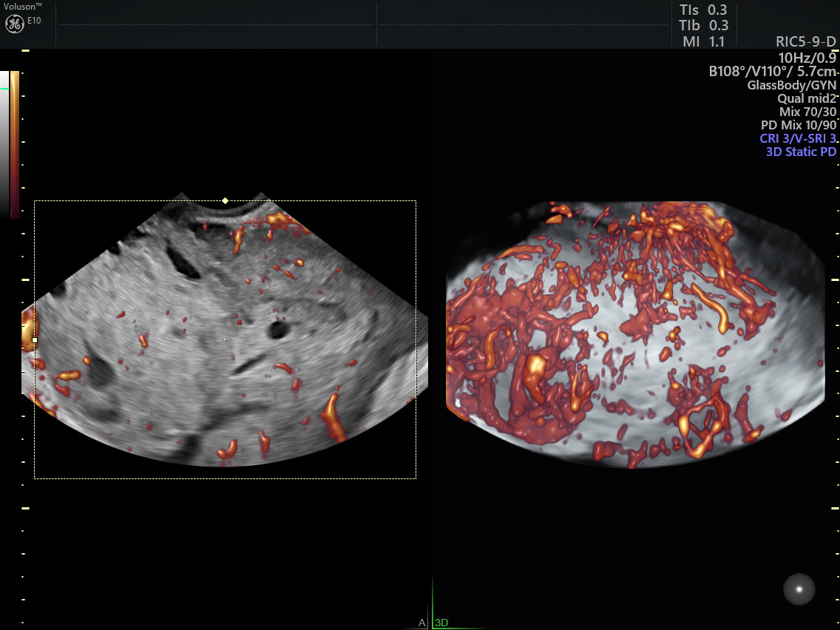Click the Qual mid2 quality setting
Image resolution: width=840 pixels, height=630 pixels.
click(x=806, y=98)
